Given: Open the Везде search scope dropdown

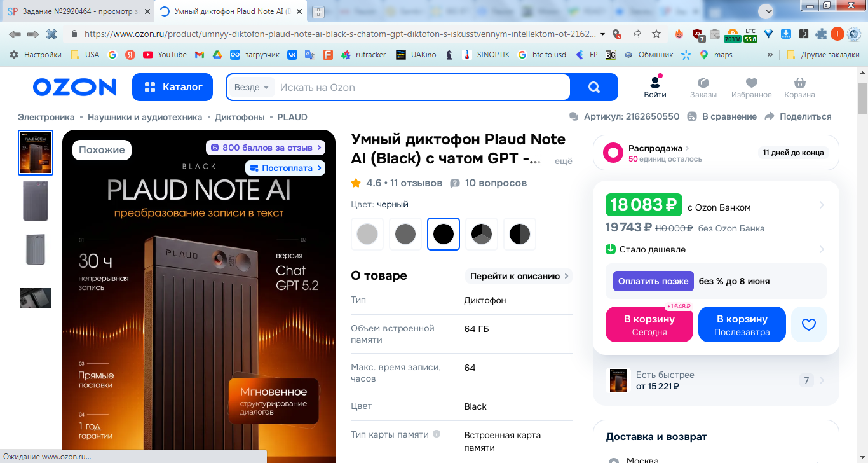Looking at the screenshot, I should 252,87.
